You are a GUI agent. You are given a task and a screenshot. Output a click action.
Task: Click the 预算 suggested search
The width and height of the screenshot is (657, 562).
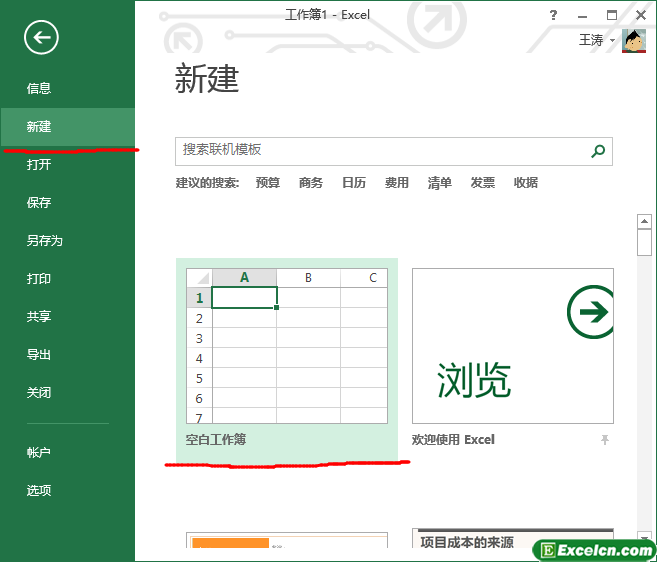[x=268, y=183]
